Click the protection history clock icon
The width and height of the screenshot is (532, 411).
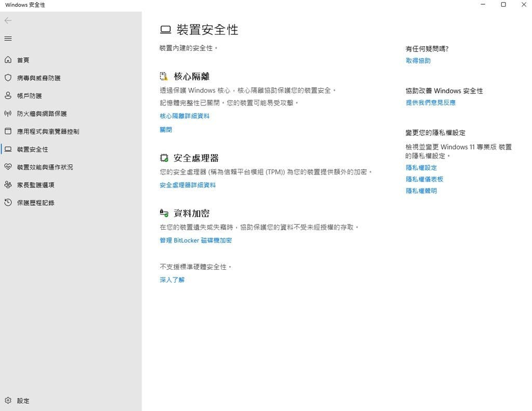8,203
